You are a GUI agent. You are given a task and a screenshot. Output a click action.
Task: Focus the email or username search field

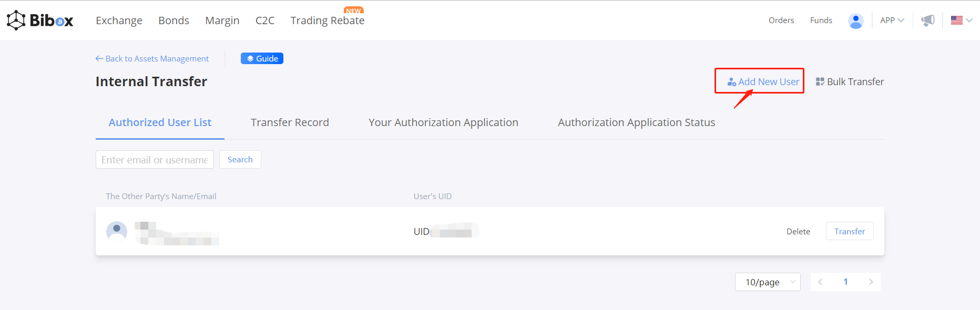155,160
